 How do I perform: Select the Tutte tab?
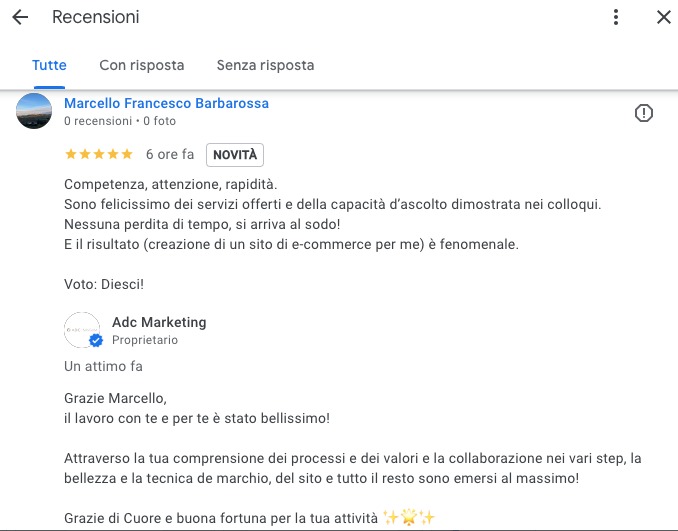(49, 65)
